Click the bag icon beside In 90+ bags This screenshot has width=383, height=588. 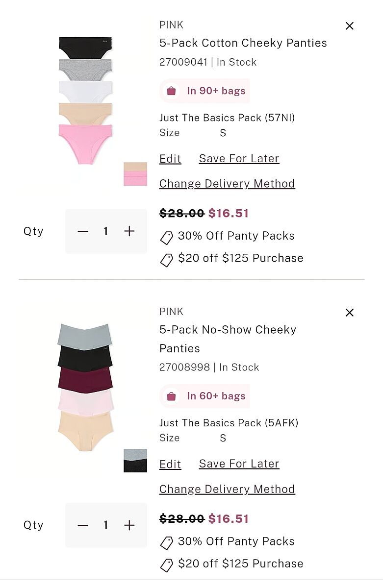(171, 91)
